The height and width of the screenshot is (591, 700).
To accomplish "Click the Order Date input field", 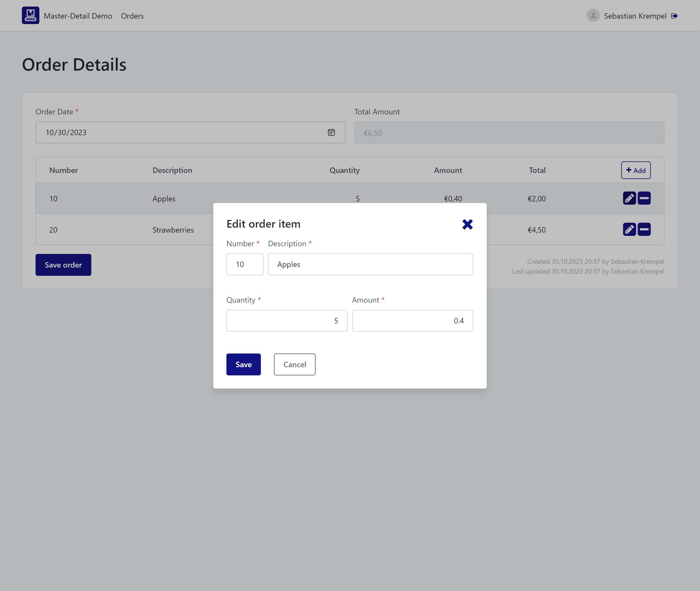I will 181,132.
